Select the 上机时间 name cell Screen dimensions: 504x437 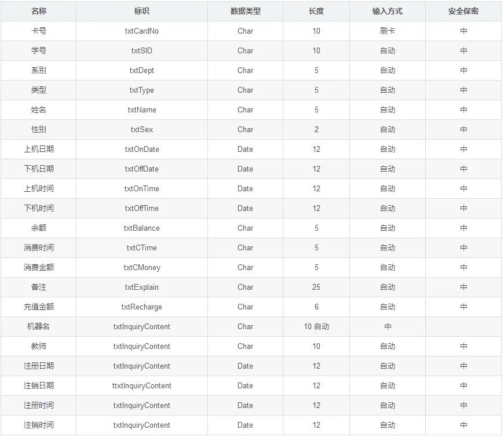pos(39,188)
